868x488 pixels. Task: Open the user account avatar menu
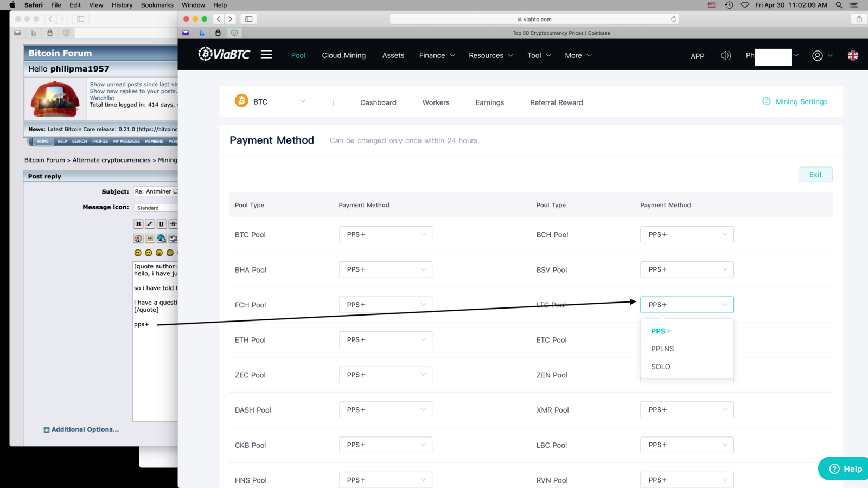818,55
